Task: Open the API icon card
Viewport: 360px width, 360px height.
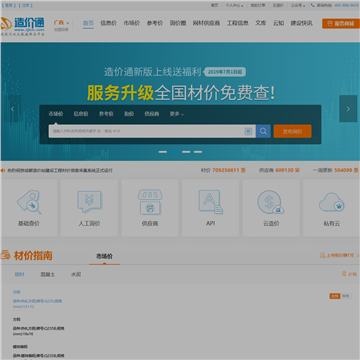Action: pyautogui.click(x=210, y=208)
